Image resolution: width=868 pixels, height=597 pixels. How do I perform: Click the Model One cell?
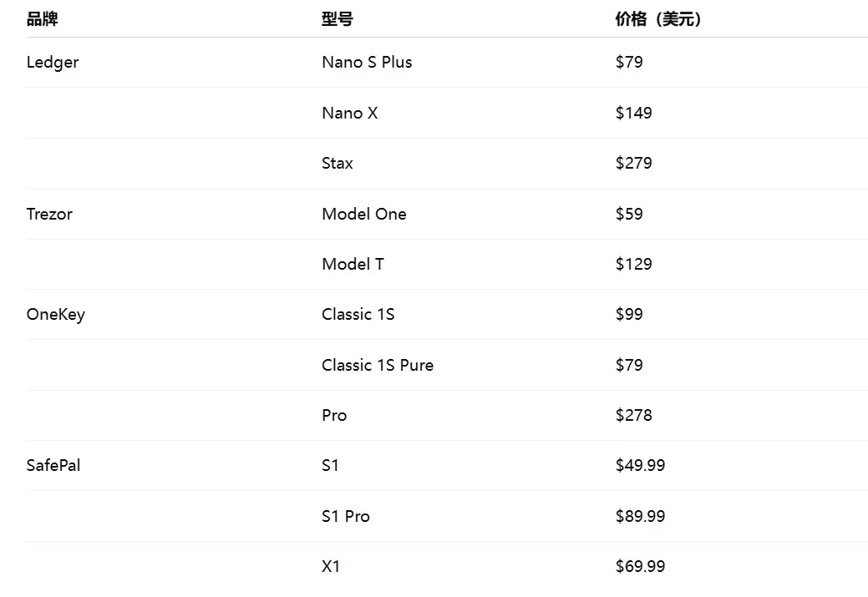pyautogui.click(x=363, y=214)
